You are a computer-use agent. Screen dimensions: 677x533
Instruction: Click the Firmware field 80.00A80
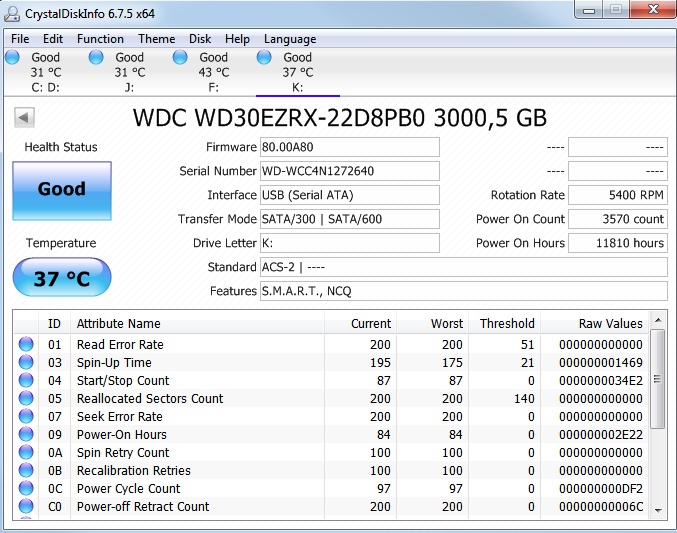(x=350, y=147)
